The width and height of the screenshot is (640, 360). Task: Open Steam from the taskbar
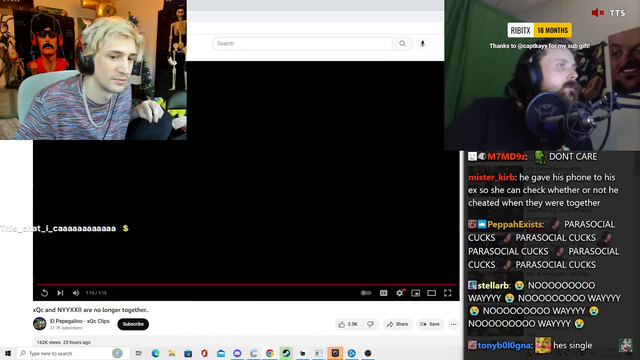point(286,353)
